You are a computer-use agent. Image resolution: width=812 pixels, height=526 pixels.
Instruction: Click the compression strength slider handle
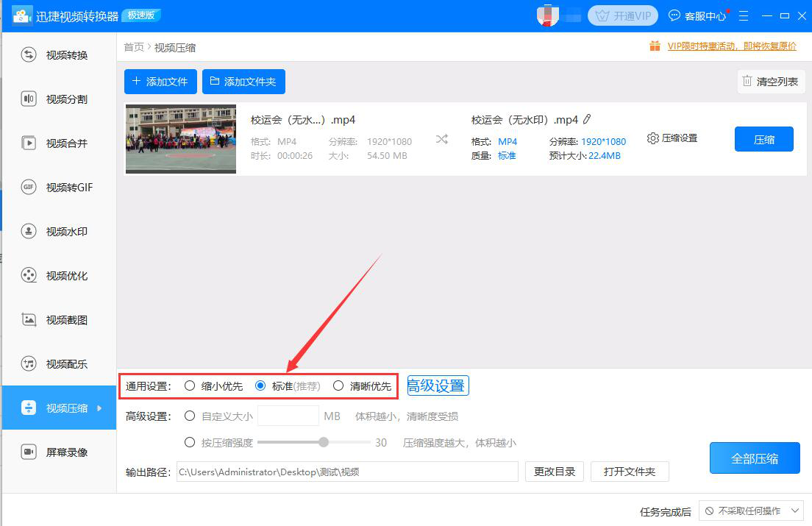(x=323, y=443)
